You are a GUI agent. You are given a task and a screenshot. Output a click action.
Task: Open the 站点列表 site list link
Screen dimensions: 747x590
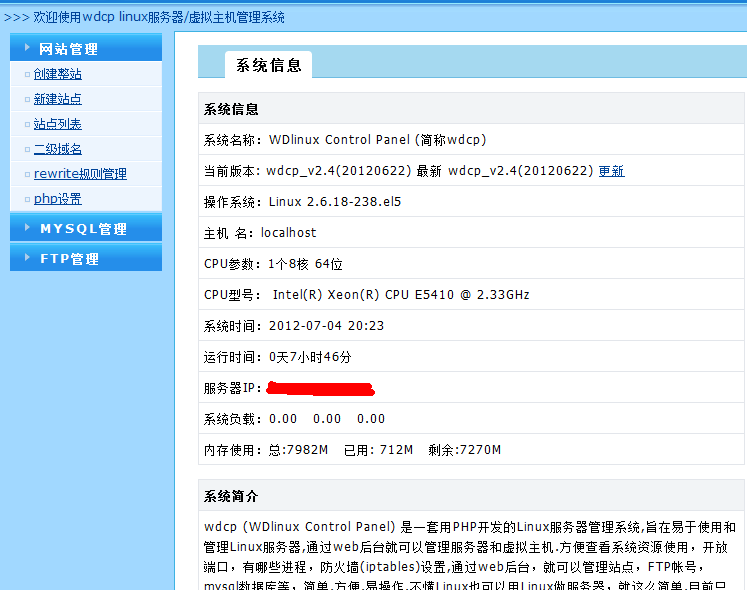point(58,124)
